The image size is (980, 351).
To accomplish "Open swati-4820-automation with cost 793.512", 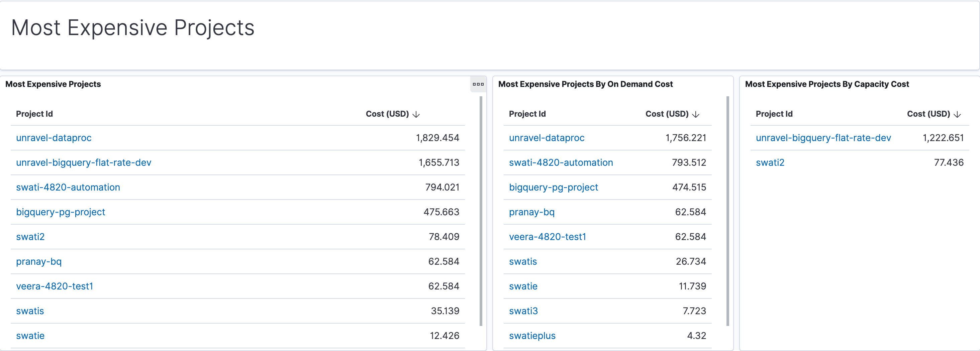I will [561, 162].
